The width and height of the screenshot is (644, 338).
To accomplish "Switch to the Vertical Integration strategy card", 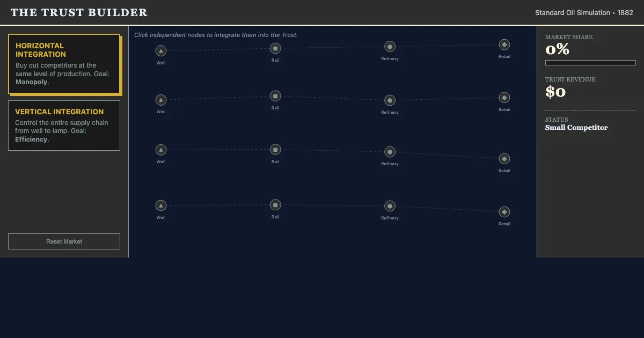I will pyautogui.click(x=64, y=126).
